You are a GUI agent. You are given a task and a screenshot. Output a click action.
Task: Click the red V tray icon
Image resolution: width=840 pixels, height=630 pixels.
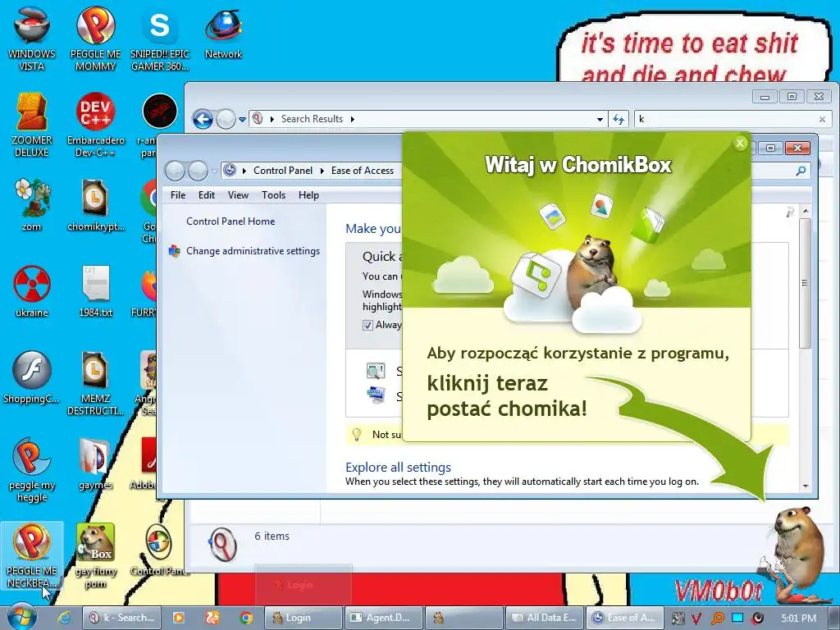click(696, 619)
